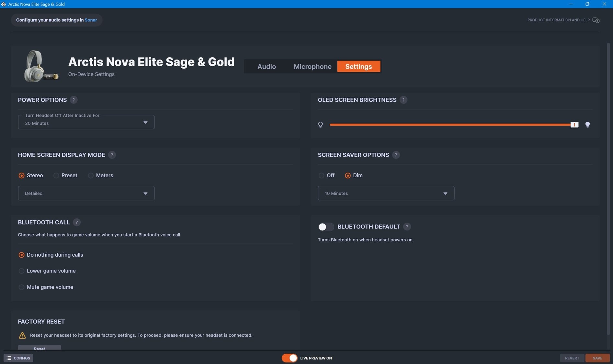Open the Detailed display style dropdown
This screenshot has width=613, height=364.
point(86,193)
